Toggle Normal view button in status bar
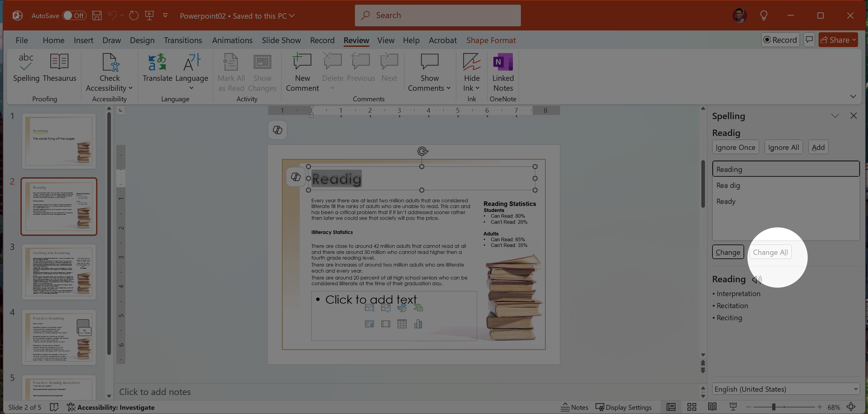Screen dimensions: 868x414 coord(671,407)
